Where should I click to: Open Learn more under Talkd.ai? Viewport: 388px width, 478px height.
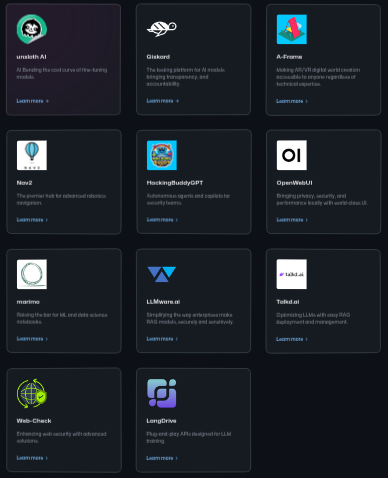pyautogui.click(x=292, y=339)
